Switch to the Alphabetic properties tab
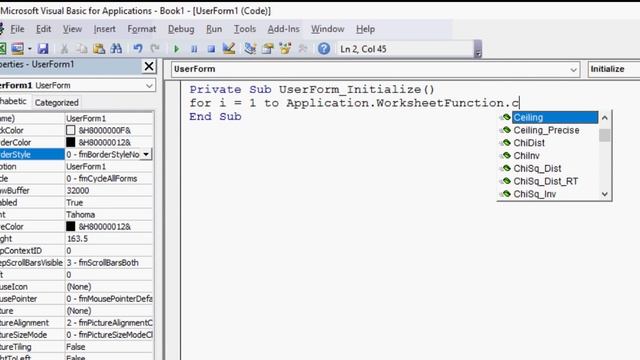The image size is (640, 360). (x=13, y=102)
